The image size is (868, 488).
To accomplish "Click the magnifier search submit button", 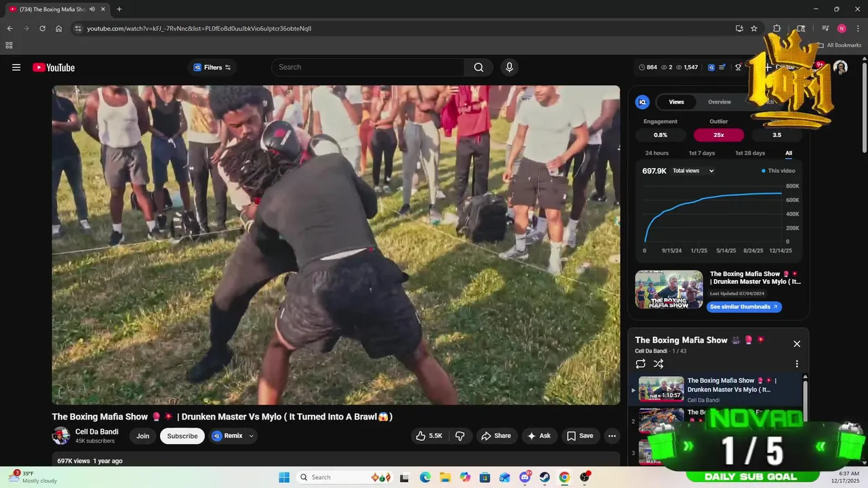I will coord(479,67).
